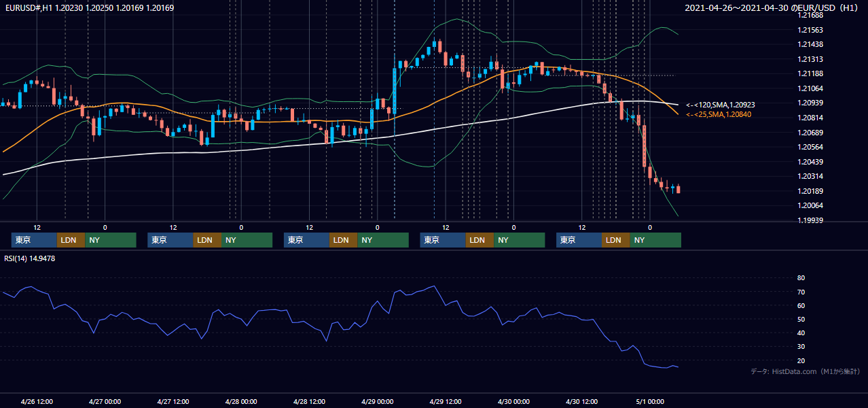Click price axis value 1.21064
Viewport: 868px width, 408px height.
(810, 88)
